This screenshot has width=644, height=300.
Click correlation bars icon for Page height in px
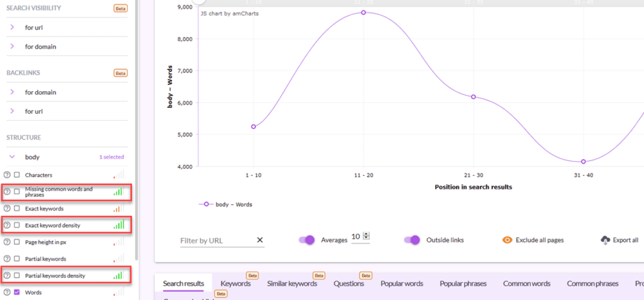(x=118, y=242)
